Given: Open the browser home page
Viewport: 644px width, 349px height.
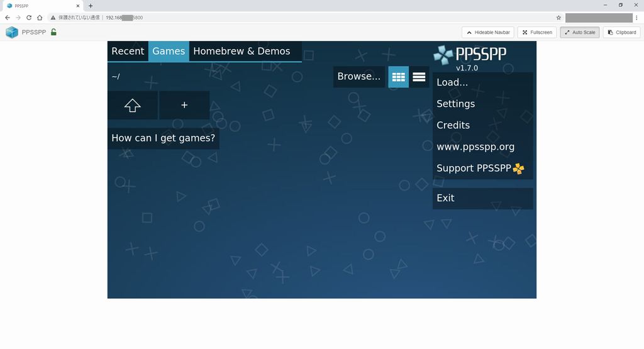Looking at the screenshot, I should [40, 18].
